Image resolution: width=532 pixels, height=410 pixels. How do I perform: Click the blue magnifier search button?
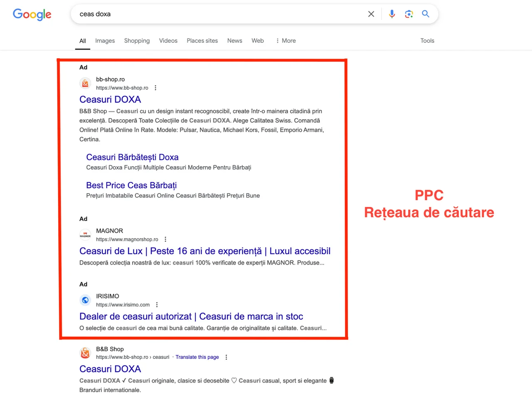coord(426,14)
